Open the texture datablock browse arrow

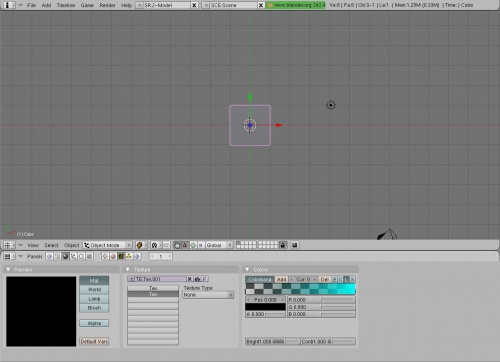(131, 279)
